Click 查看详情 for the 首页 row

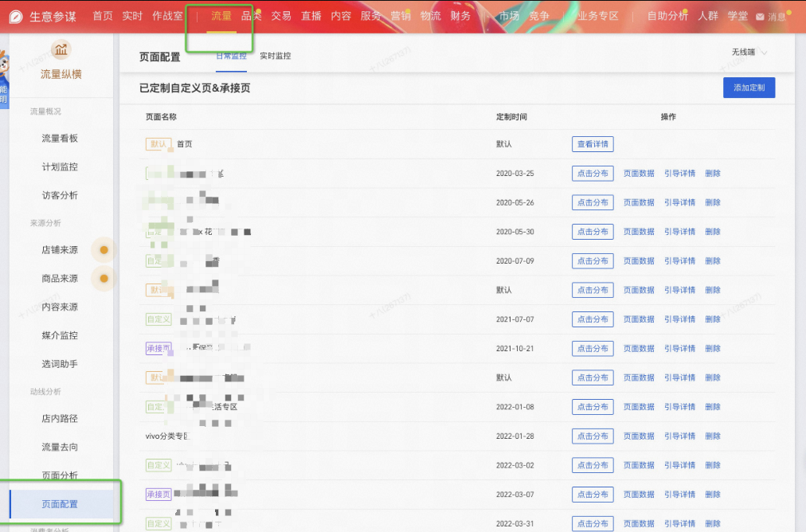click(x=593, y=144)
